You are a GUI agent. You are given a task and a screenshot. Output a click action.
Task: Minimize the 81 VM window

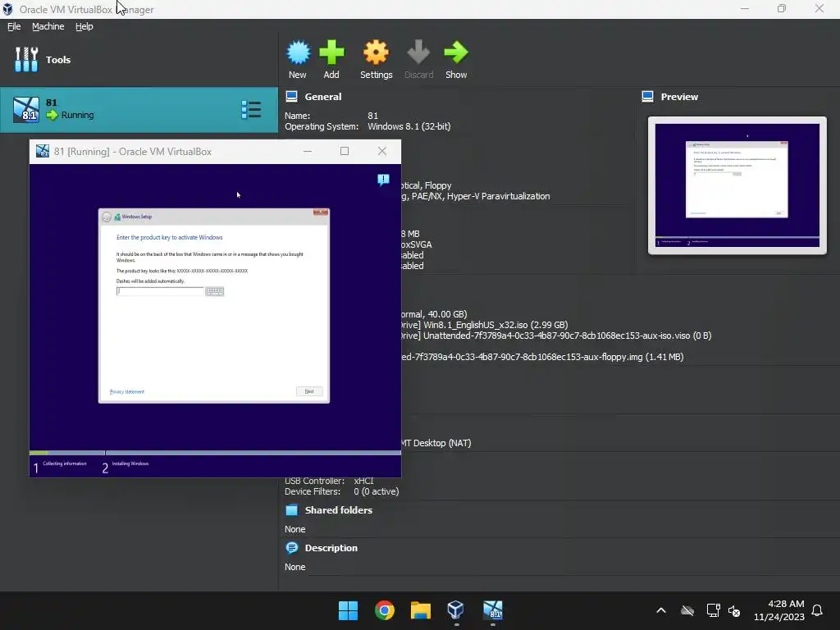point(308,151)
